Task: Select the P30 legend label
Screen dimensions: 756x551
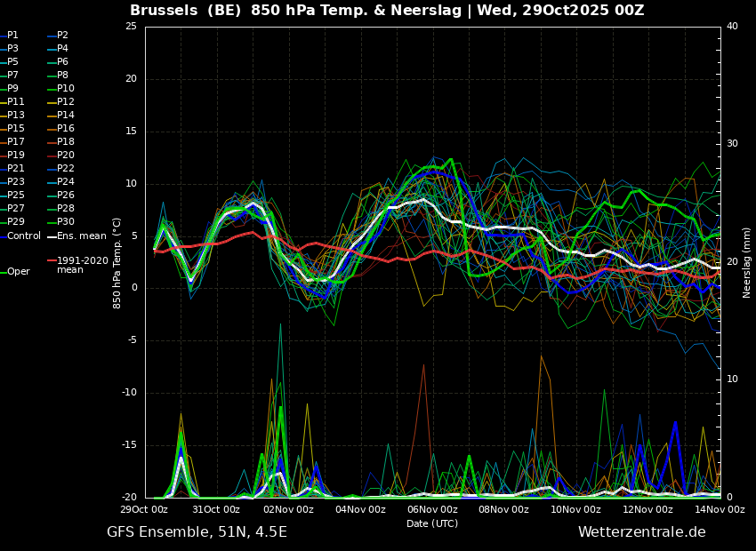Action: pyautogui.click(x=66, y=221)
